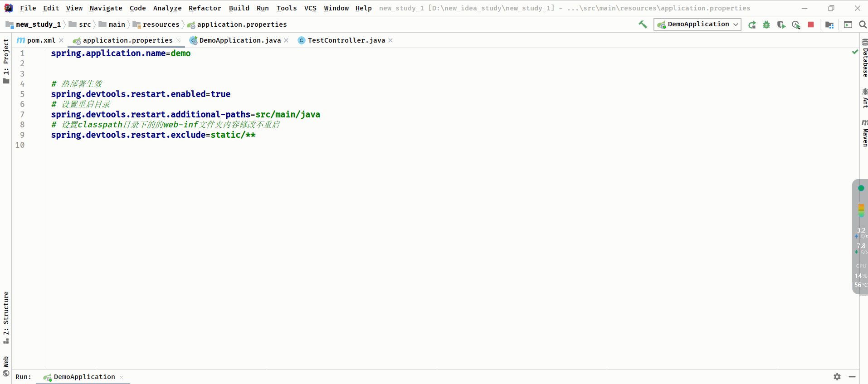The height and width of the screenshot is (384, 868).
Task: Click the IntelliJ IDEA logo icon
Action: tap(9, 8)
